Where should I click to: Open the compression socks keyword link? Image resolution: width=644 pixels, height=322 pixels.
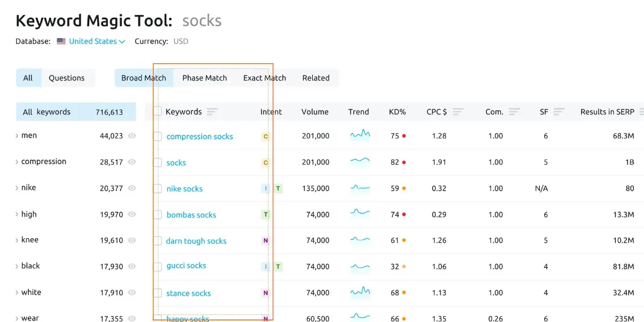point(200,136)
